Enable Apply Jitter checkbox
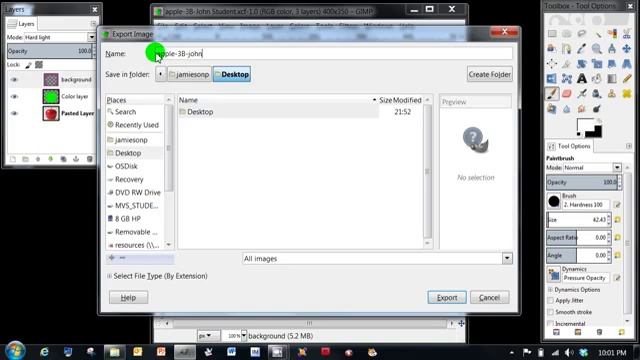Viewport: 640px width, 360px height. [x=550, y=300]
